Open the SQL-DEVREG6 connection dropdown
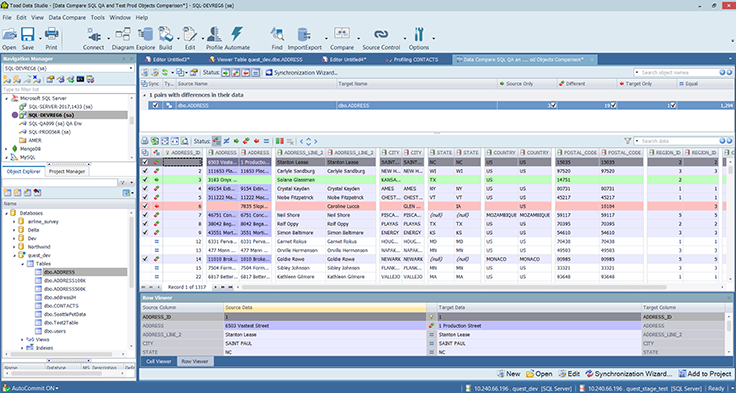The width and height of the screenshot is (736, 393). pos(69,69)
